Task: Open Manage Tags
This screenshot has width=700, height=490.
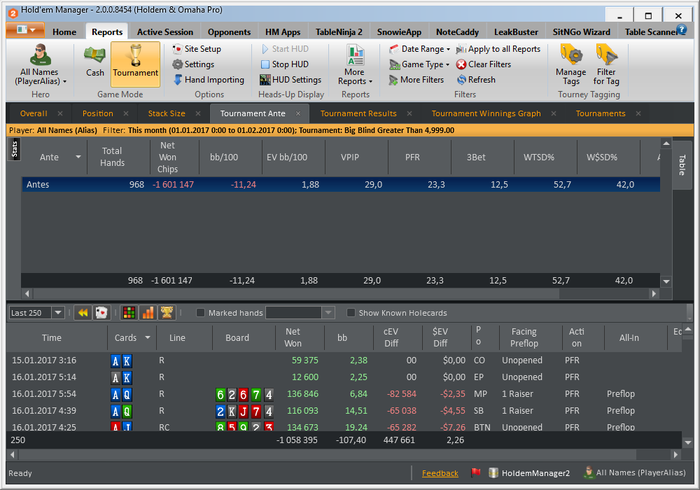Action: [x=571, y=65]
